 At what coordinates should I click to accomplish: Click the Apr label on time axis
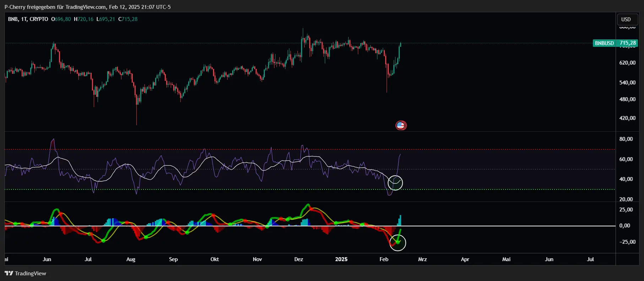(465, 259)
